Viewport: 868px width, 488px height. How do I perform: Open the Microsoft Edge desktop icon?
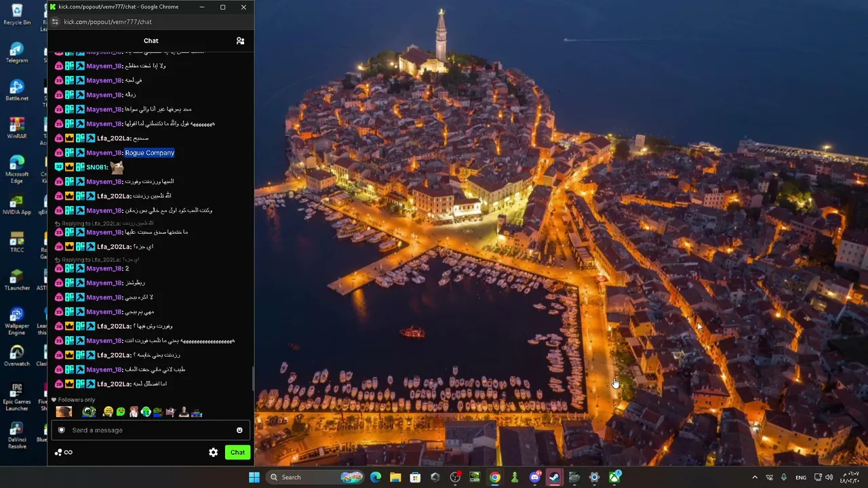(17, 169)
